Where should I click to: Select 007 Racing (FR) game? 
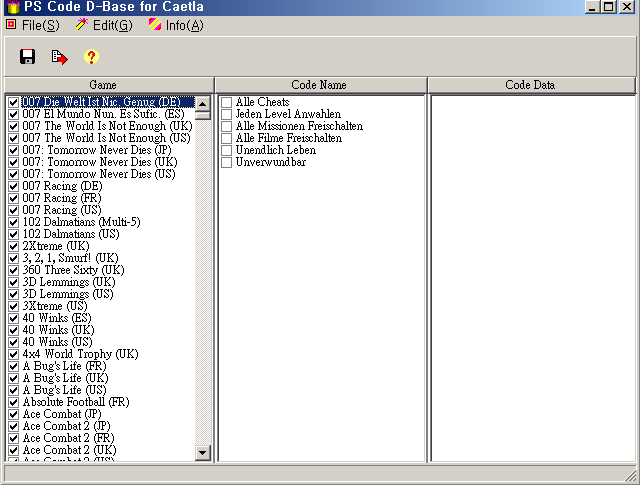(62, 198)
